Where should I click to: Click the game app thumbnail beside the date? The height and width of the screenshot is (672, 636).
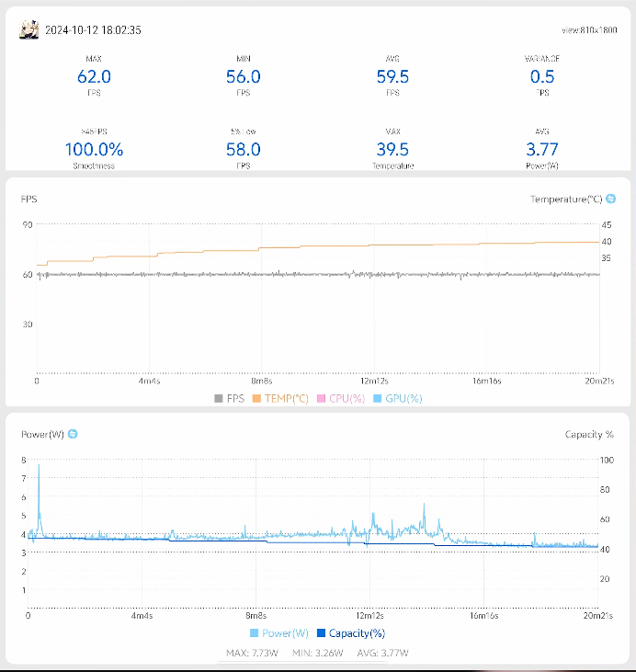(x=28, y=29)
